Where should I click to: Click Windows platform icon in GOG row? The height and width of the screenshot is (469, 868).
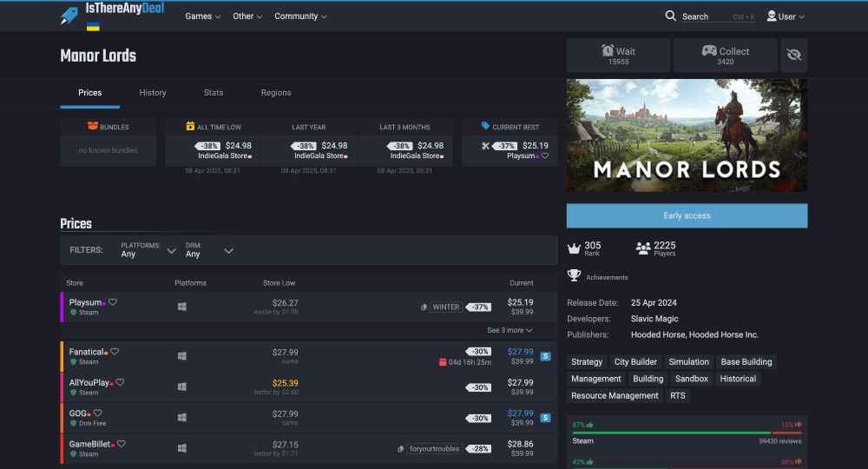click(181, 417)
